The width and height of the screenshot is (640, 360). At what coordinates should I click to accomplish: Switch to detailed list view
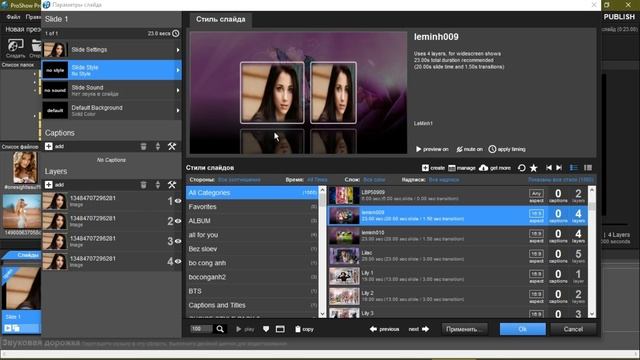click(573, 168)
